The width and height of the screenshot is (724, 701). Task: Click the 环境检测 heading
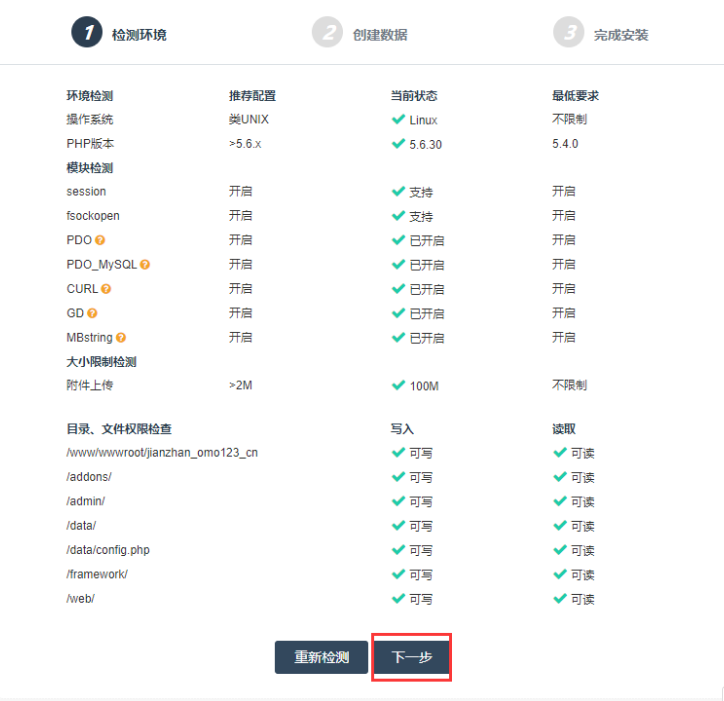point(90,96)
